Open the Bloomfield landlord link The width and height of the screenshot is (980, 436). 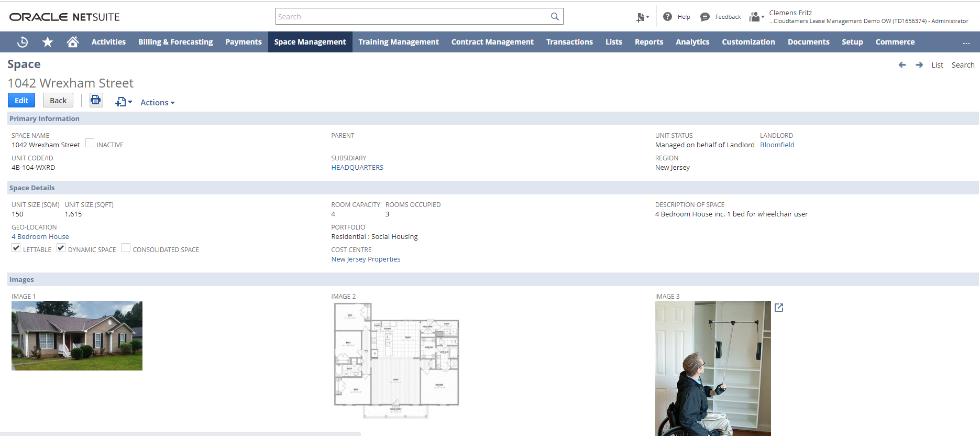[777, 145]
